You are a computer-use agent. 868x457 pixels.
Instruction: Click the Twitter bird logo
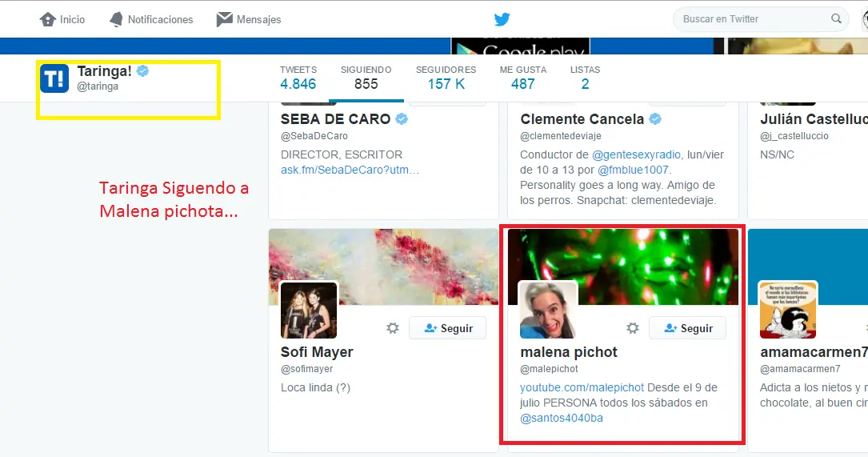pyautogui.click(x=502, y=19)
